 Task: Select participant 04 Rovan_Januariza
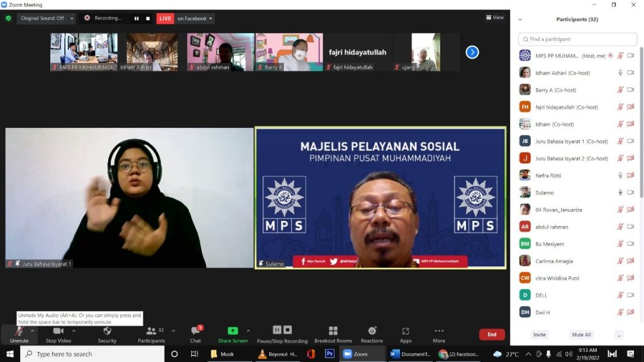pos(577,210)
